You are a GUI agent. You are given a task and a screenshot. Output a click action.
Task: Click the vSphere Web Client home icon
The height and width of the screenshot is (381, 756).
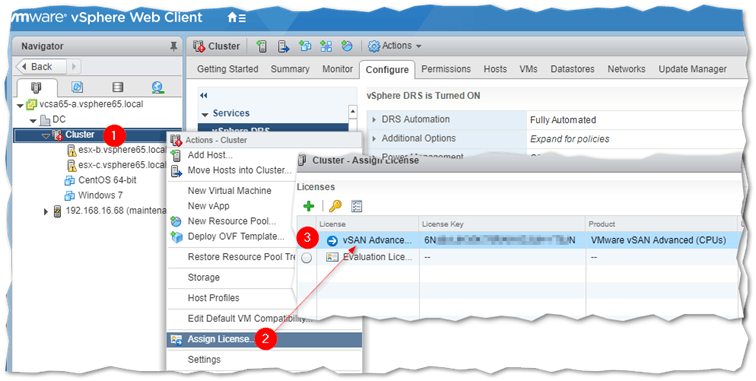click(236, 18)
